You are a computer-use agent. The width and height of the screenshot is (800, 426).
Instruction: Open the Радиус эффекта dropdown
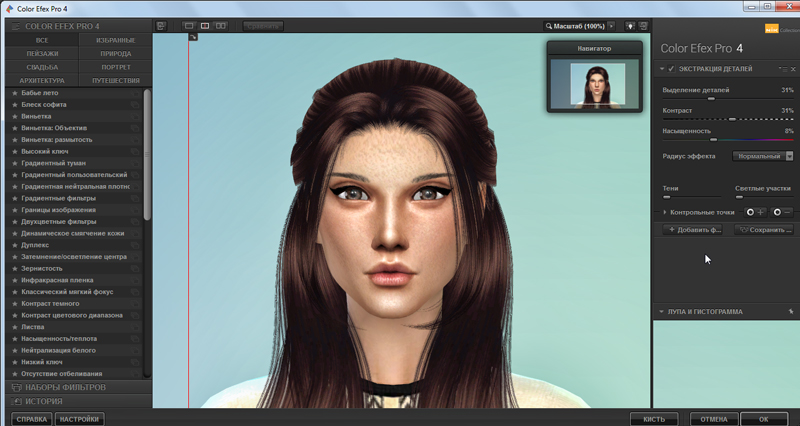(x=763, y=156)
